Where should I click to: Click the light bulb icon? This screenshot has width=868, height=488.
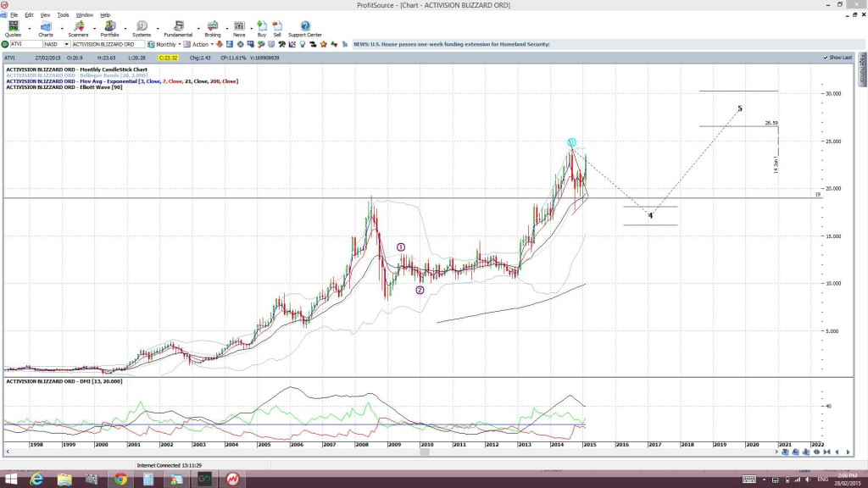(x=303, y=44)
